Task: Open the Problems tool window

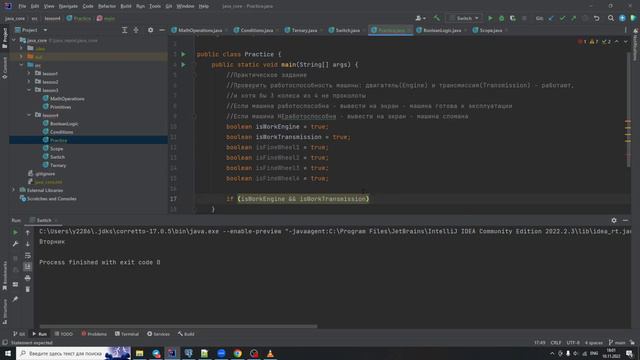Action: 94,334
